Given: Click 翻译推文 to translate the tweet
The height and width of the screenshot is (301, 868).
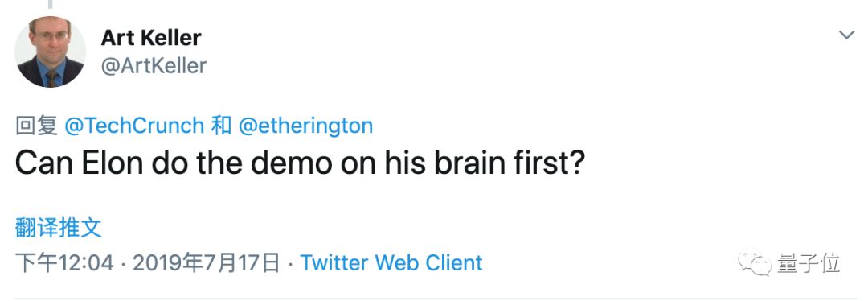Looking at the screenshot, I should pyautogui.click(x=58, y=228).
